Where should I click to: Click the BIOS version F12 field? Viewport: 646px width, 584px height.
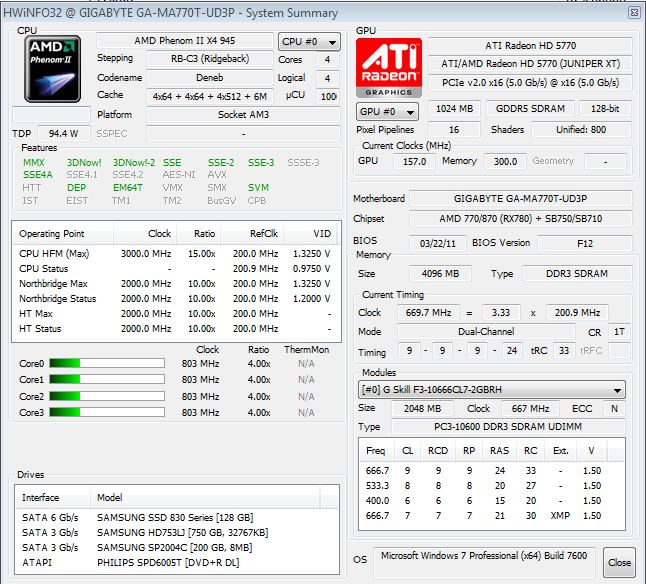pos(585,243)
